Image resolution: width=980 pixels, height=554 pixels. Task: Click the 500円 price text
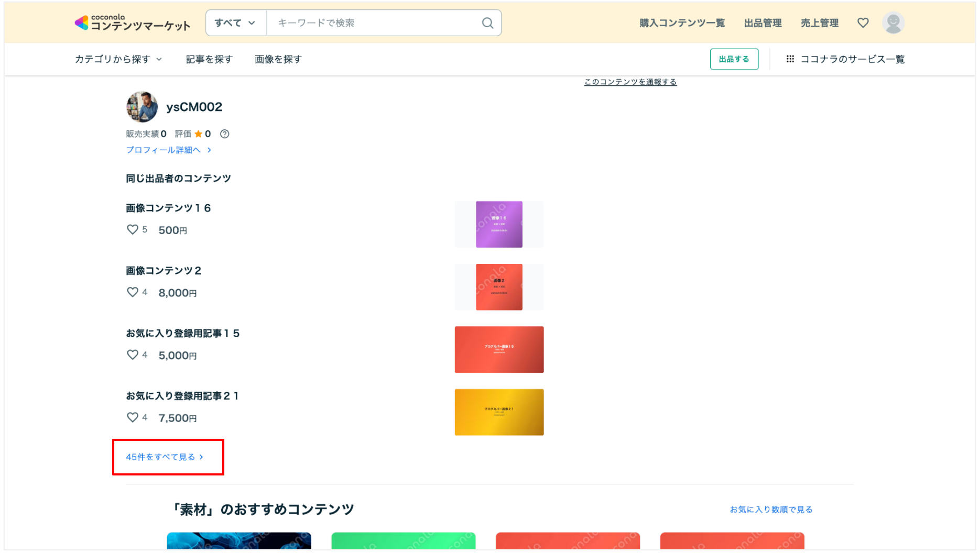(x=173, y=230)
